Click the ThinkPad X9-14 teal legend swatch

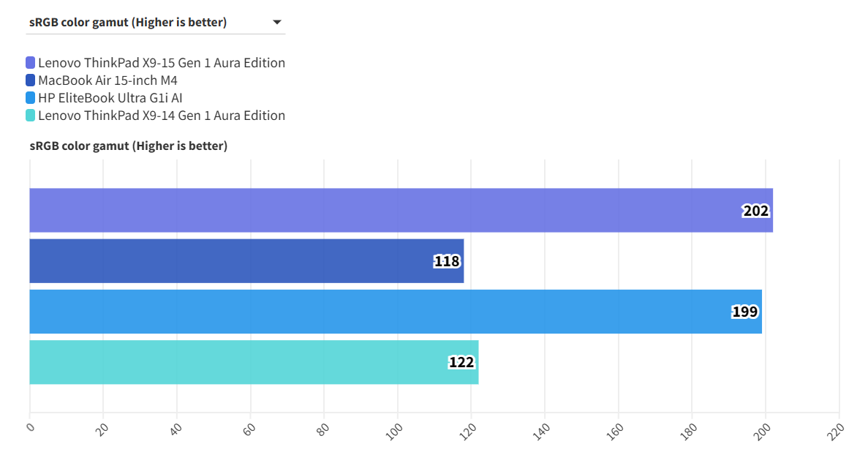pyautogui.click(x=30, y=116)
